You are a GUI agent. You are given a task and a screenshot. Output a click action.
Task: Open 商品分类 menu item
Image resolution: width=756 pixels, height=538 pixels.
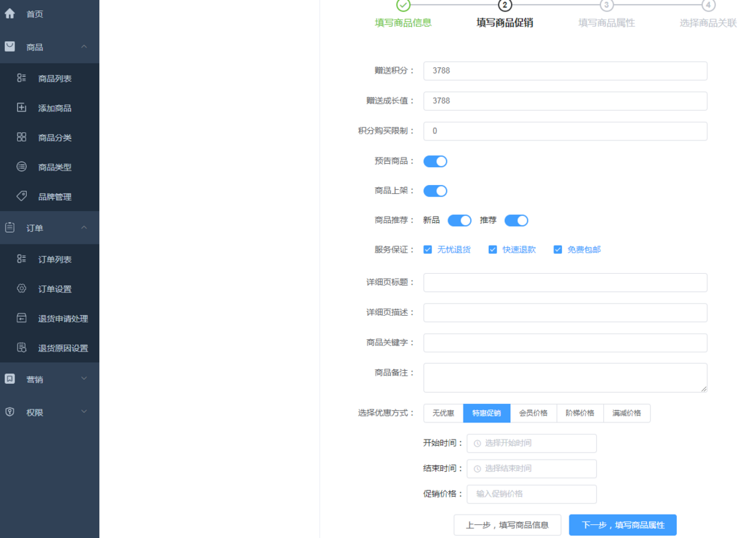[50, 138]
